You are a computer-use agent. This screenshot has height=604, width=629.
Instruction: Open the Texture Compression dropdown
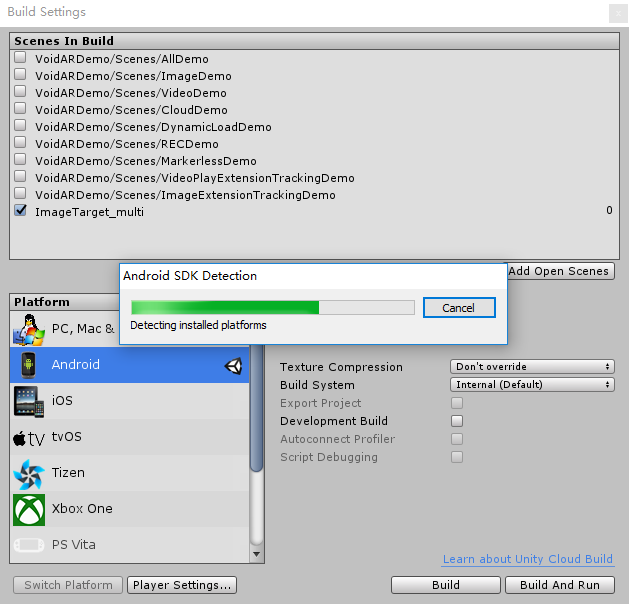pos(532,367)
